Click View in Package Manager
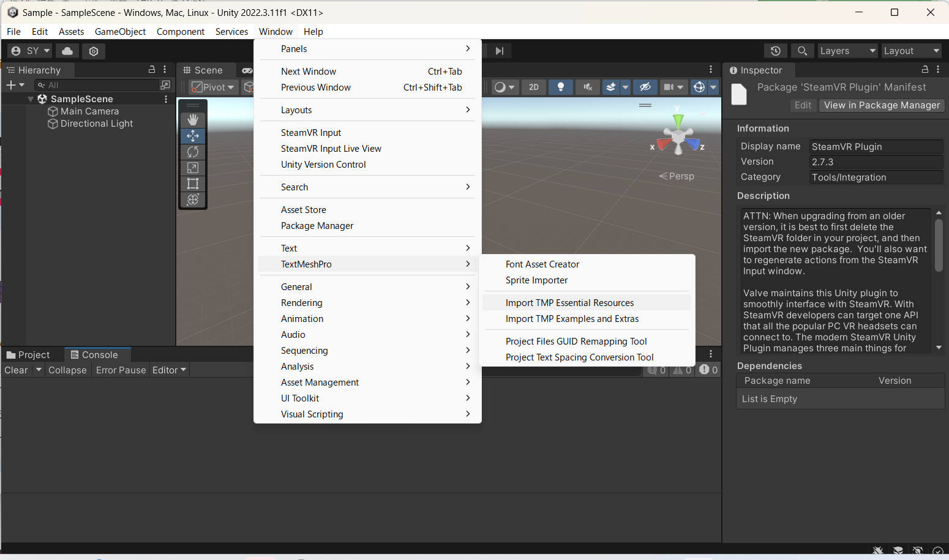949x560 pixels. tap(881, 105)
